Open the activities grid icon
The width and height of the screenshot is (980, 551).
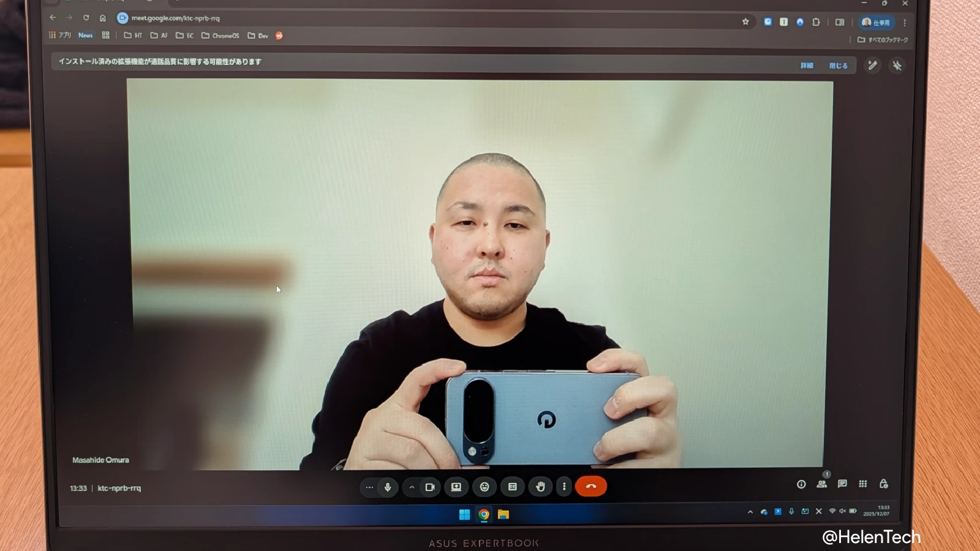coord(863,484)
